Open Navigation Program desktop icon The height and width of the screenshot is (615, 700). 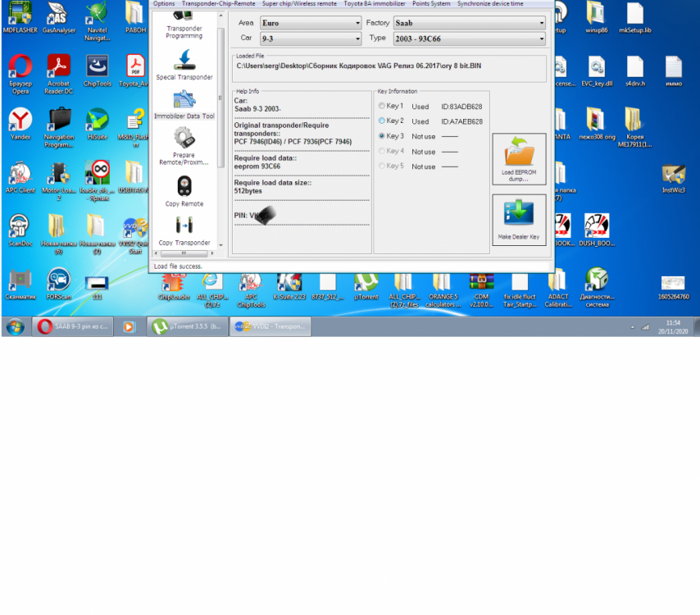(x=58, y=128)
